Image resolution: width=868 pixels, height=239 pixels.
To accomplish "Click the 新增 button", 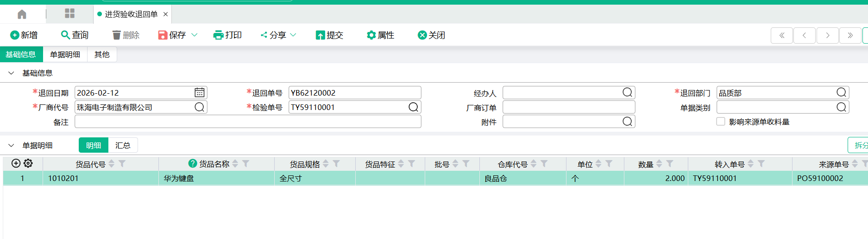I will coord(24,35).
